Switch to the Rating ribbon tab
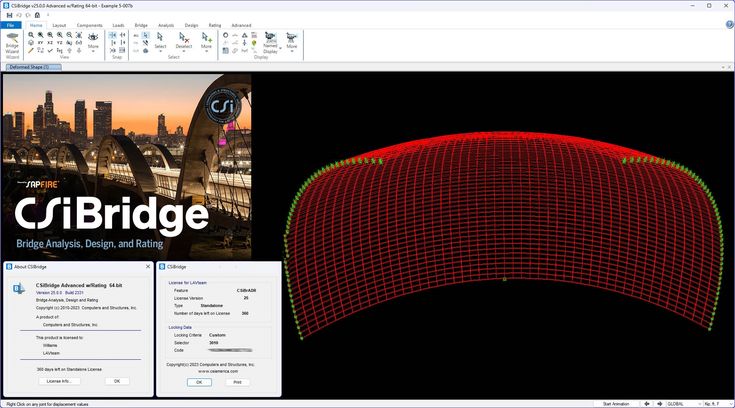735x408 pixels. (215, 25)
